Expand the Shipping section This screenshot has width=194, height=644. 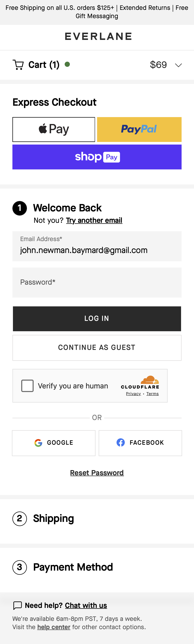[53, 518]
